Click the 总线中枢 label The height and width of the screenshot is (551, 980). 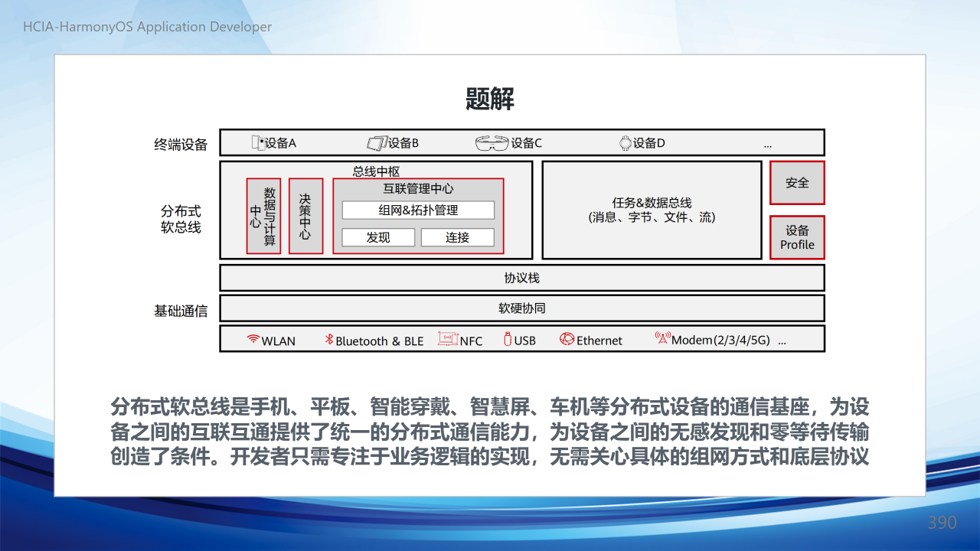click(376, 171)
